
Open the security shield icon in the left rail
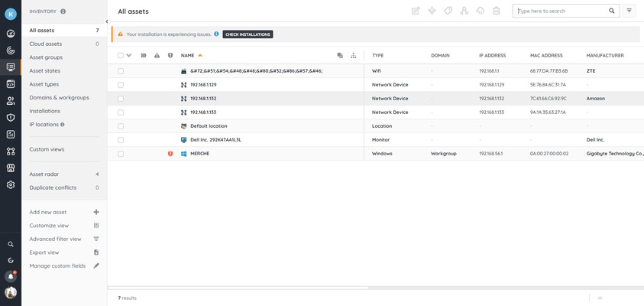(11, 118)
